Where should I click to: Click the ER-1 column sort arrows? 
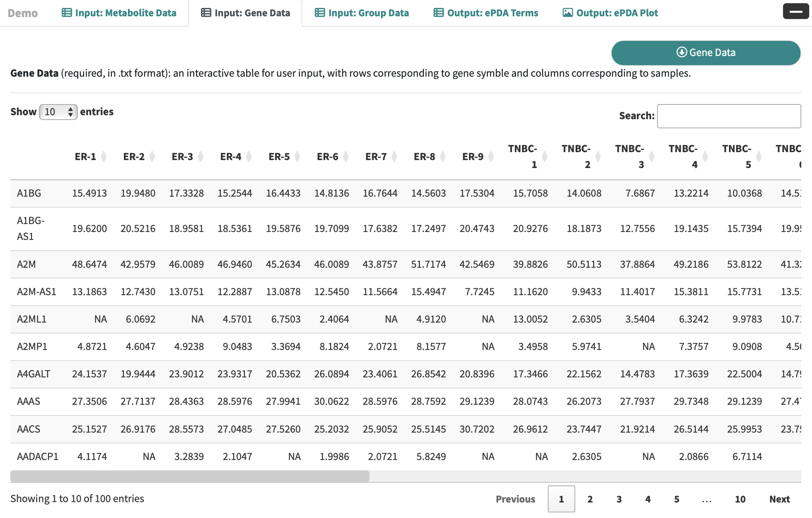click(x=104, y=157)
